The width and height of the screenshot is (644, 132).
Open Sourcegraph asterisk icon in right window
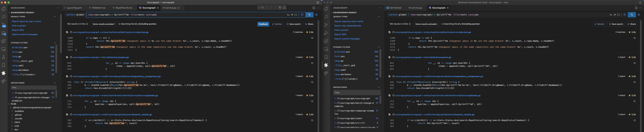(326, 65)
